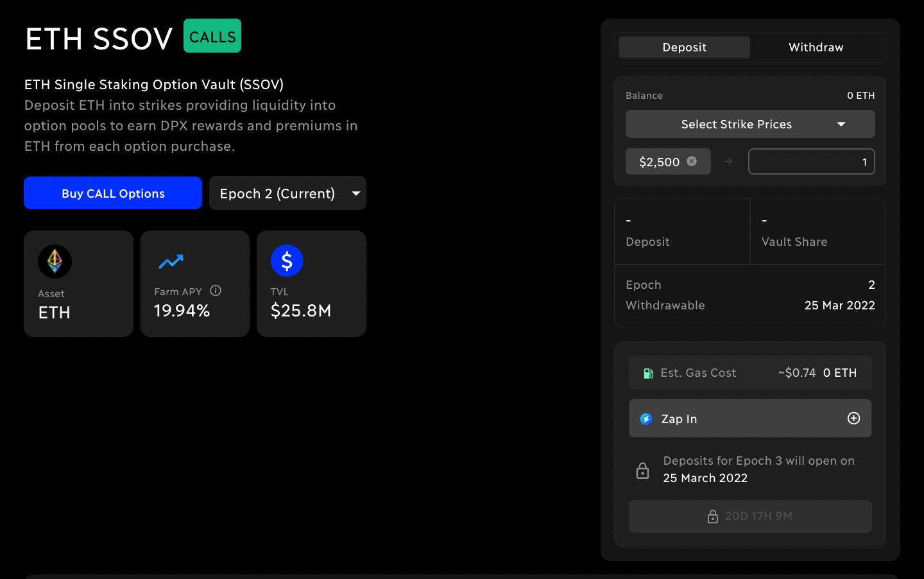Click the green CALLS badge
The height and width of the screenshot is (579, 924).
212,36
